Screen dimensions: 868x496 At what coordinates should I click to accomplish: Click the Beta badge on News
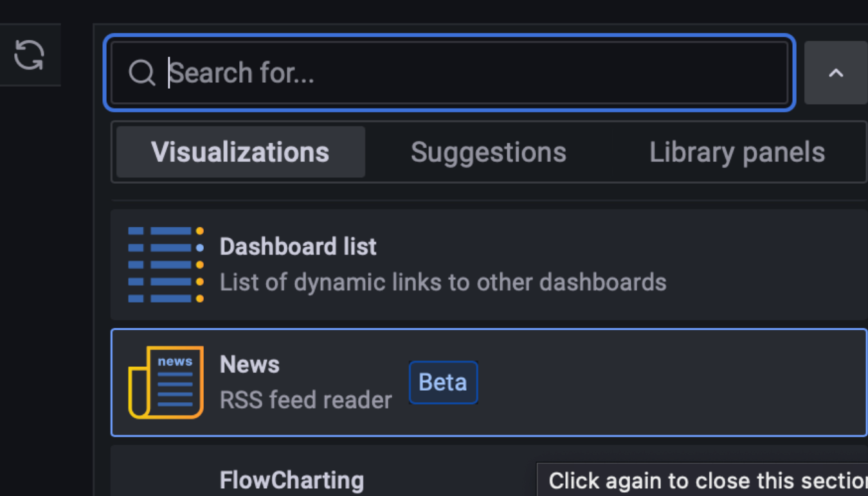[x=443, y=382]
